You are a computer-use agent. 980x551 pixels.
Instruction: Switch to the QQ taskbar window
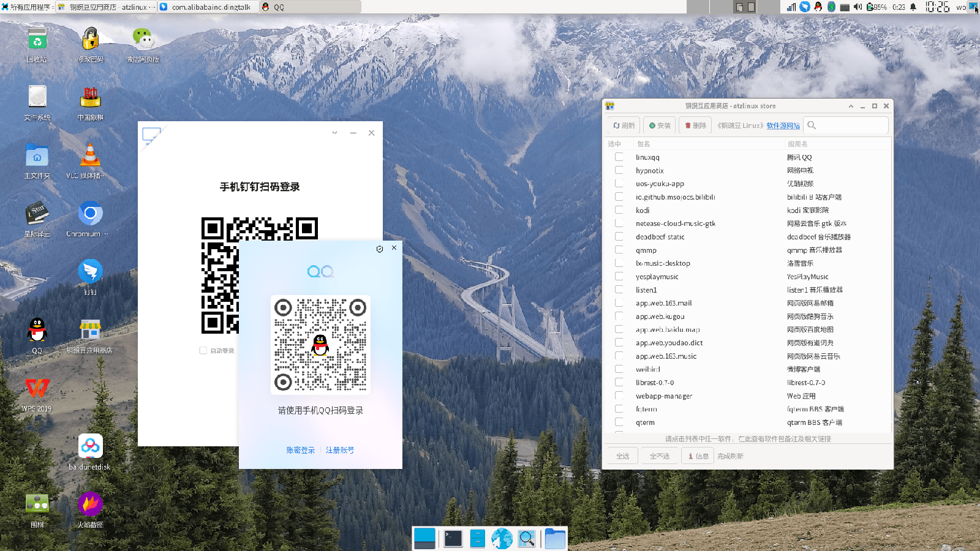(310, 7)
